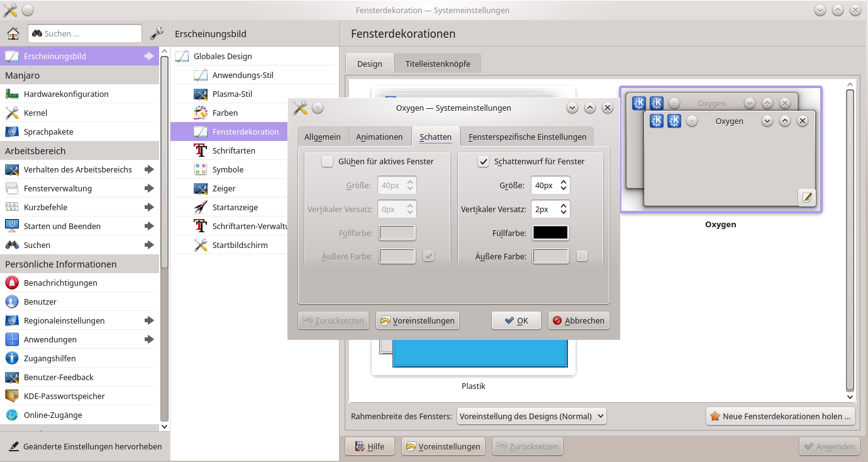Click Neue Fensterdekorationen holen button
This screenshot has height=462, width=868.
coord(781,416)
